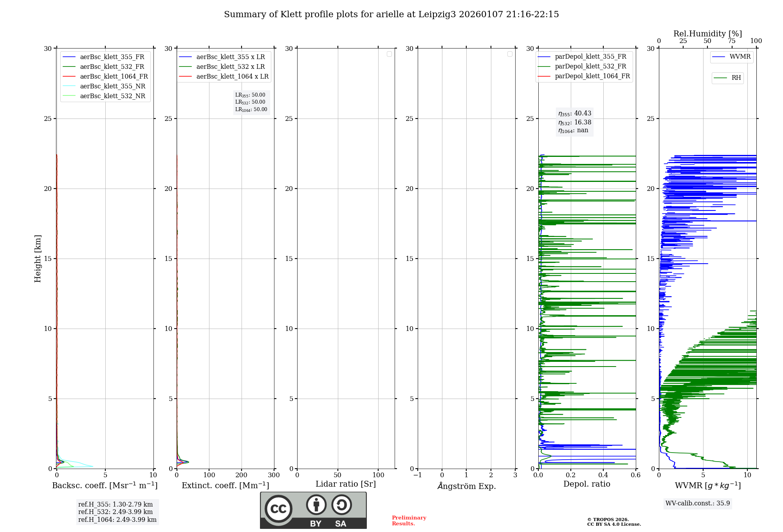Click the empty legend box in Lidar ratio plot
Screen dimensions: 783x532
pyautogui.click(x=389, y=54)
